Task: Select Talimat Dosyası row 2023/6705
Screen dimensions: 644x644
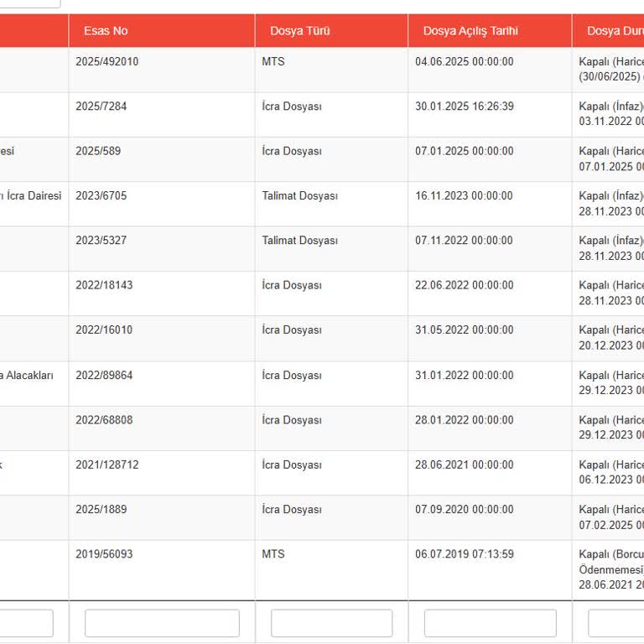Action: tap(322, 204)
